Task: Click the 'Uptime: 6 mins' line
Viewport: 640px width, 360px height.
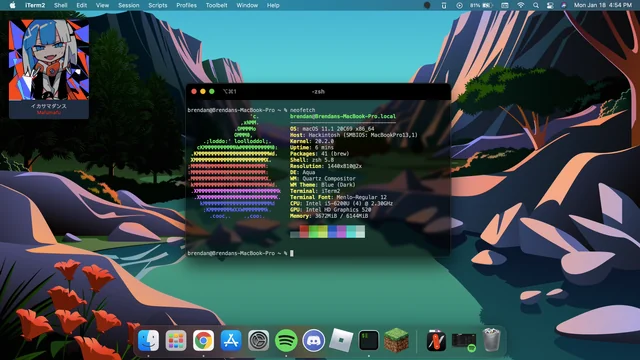Action: [x=312, y=147]
